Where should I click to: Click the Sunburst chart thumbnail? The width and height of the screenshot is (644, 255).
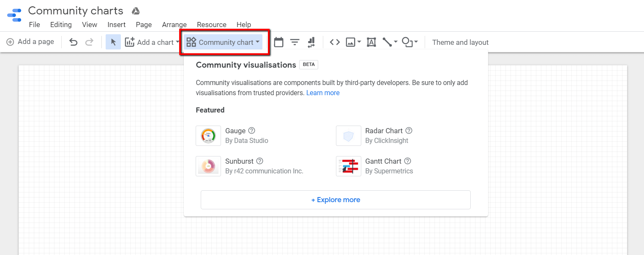point(208,166)
